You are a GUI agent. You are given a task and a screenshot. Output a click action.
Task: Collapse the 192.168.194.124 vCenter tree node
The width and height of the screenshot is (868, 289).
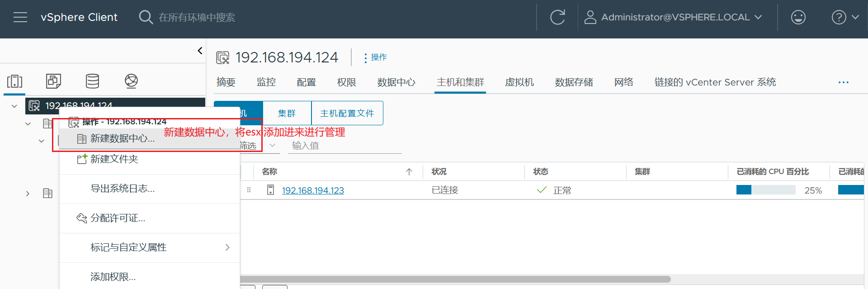coord(14,106)
